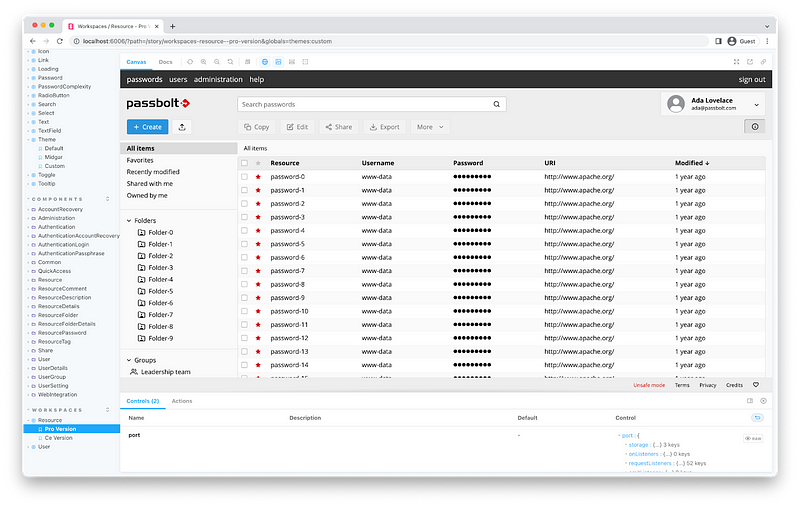Click the Unsafe mode link
The width and height of the screenshot is (800, 507).
pos(649,385)
